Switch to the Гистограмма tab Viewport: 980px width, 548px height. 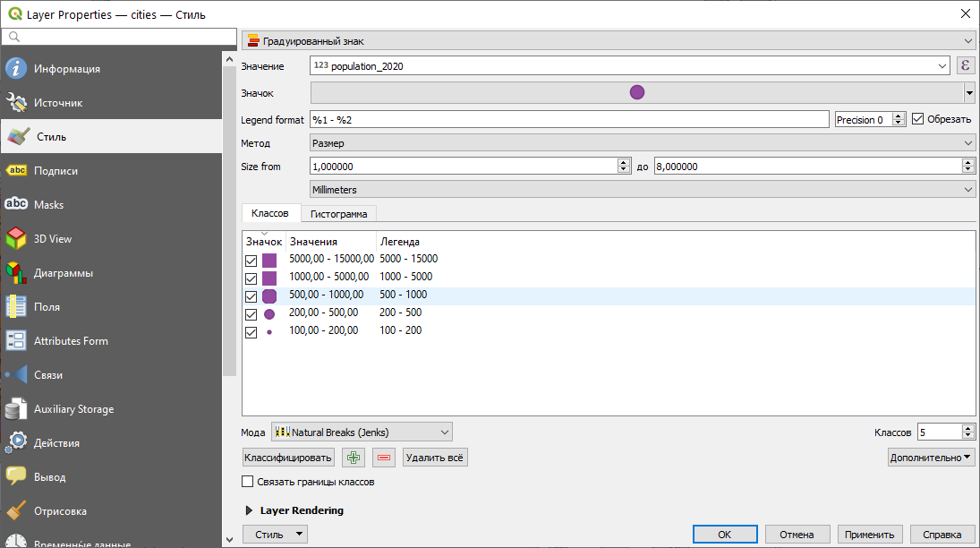338,214
